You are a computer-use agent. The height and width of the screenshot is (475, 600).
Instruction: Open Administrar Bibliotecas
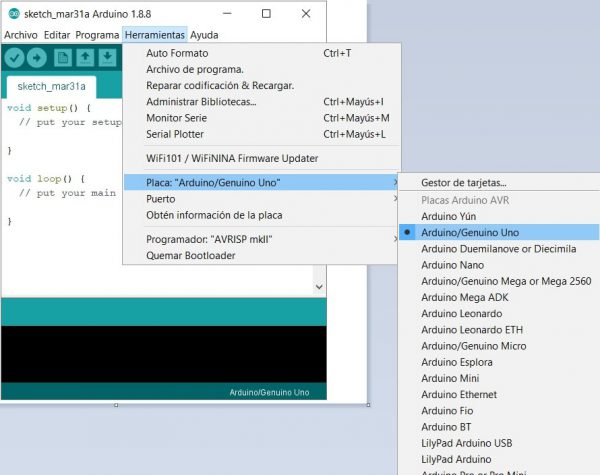pos(262,102)
